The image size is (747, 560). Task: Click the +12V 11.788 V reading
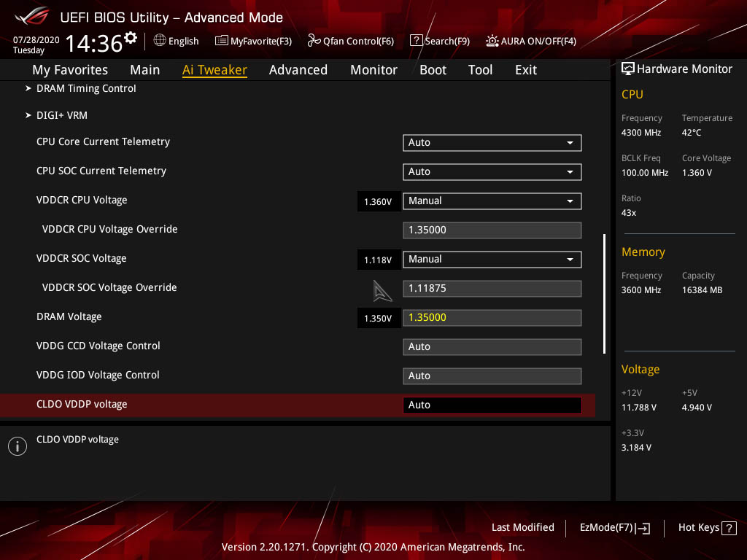click(639, 408)
